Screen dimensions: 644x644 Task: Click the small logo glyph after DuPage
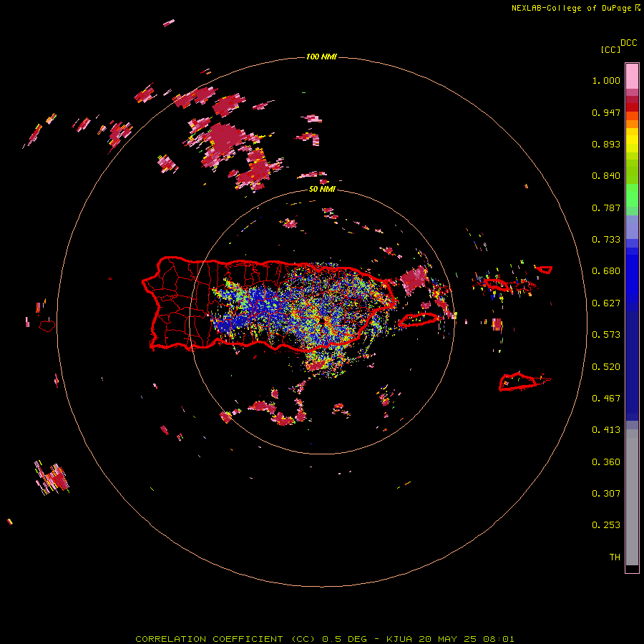pos(638,7)
